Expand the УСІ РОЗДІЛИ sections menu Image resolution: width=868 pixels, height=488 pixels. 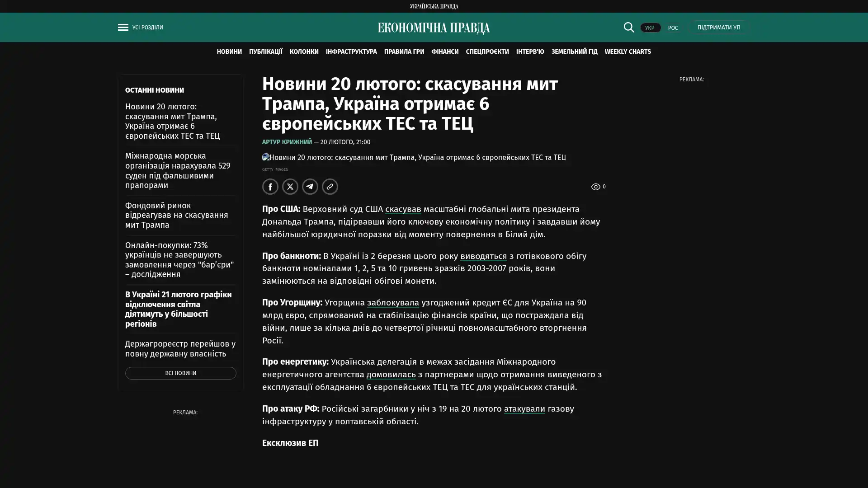pos(147,28)
